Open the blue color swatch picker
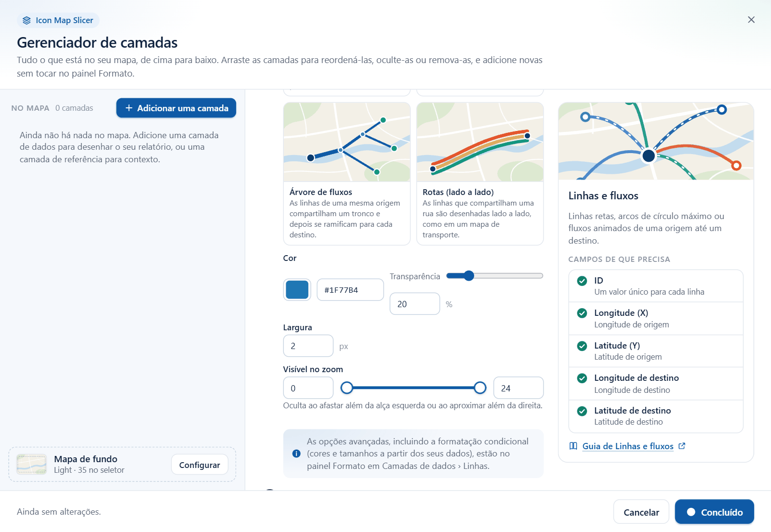771x532 pixels. [297, 290]
